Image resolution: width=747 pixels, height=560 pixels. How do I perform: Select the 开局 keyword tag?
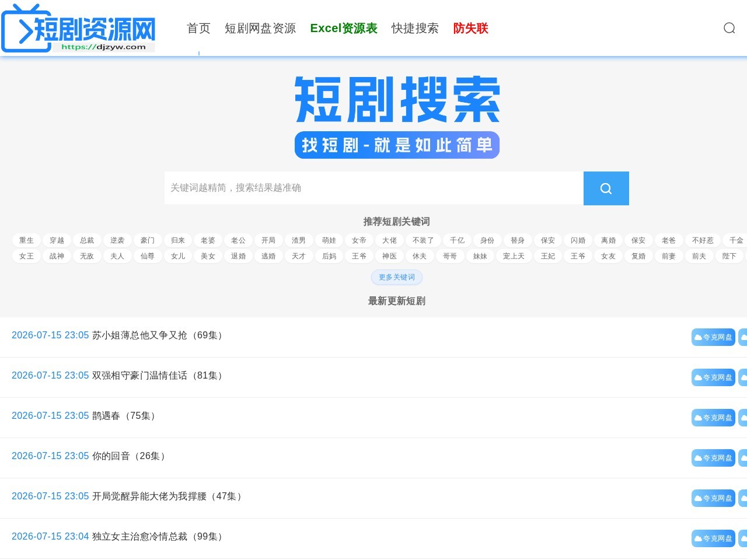[x=268, y=240]
